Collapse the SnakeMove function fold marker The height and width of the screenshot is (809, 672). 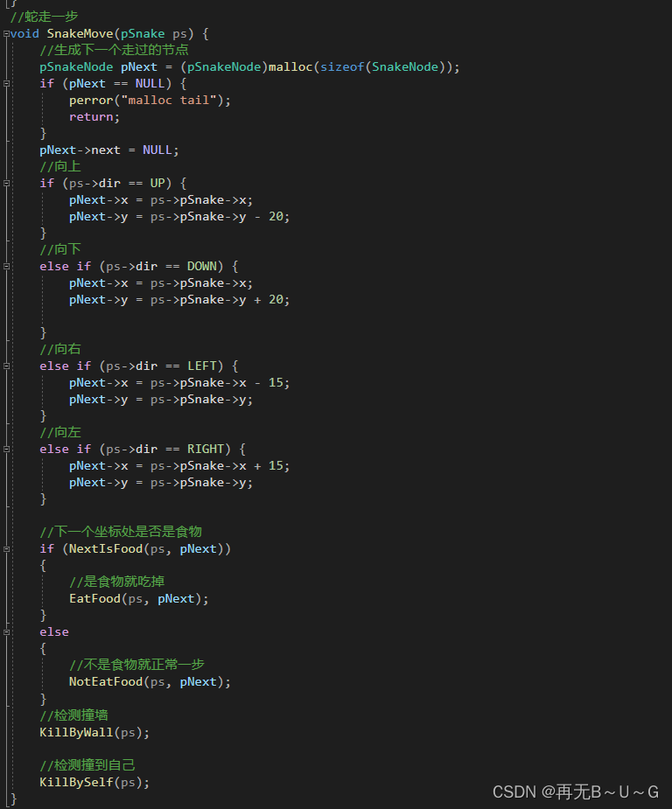6,33
